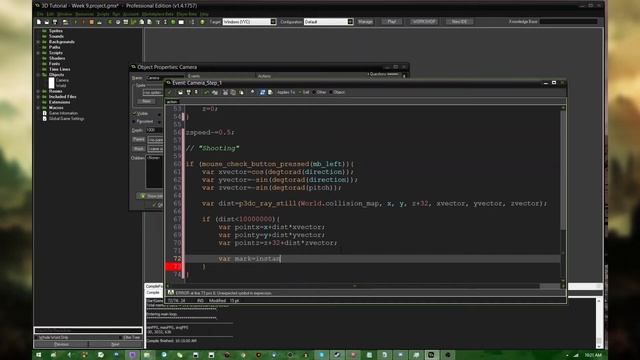Open the Help menu in menu bar
Viewport: 640px width, 360px height.
point(204,14)
